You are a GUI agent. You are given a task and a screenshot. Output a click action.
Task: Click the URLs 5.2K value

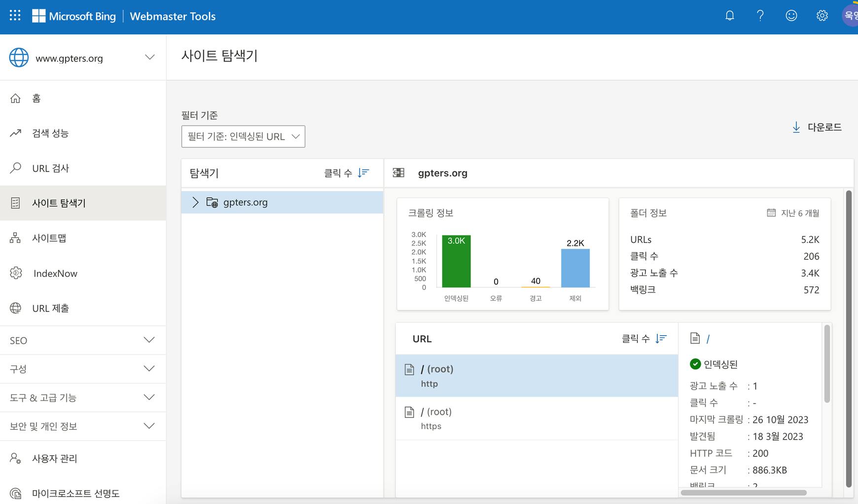pyautogui.click(x=810, y=239)
